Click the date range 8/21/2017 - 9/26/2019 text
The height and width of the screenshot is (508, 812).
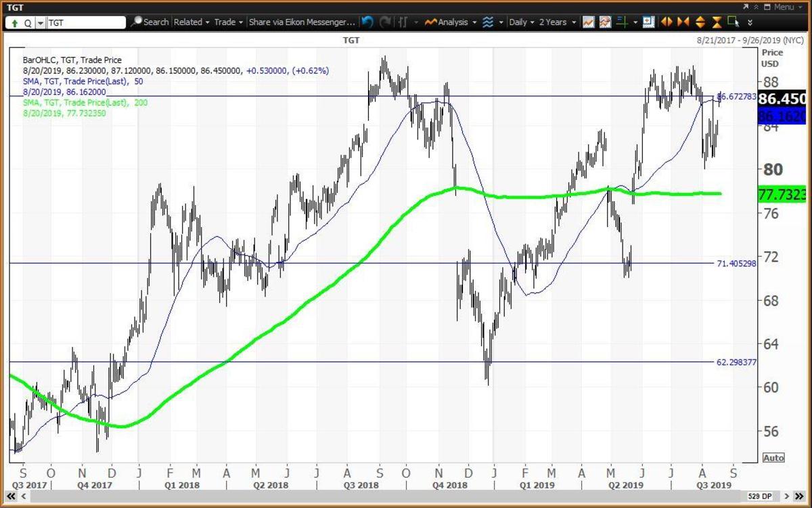(751, 41)
